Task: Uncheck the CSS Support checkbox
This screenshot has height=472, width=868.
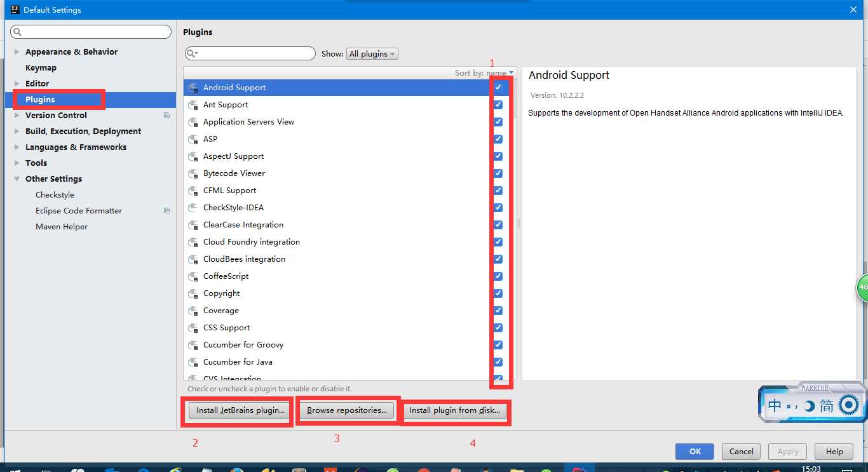Action: coord(498,328)
